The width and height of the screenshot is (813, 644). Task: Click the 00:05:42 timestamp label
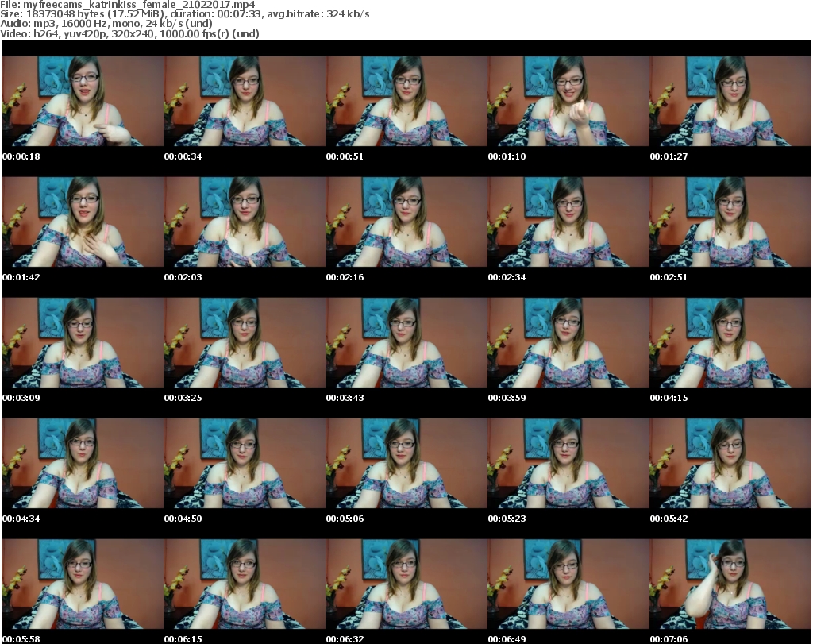[x=669, y=519]
